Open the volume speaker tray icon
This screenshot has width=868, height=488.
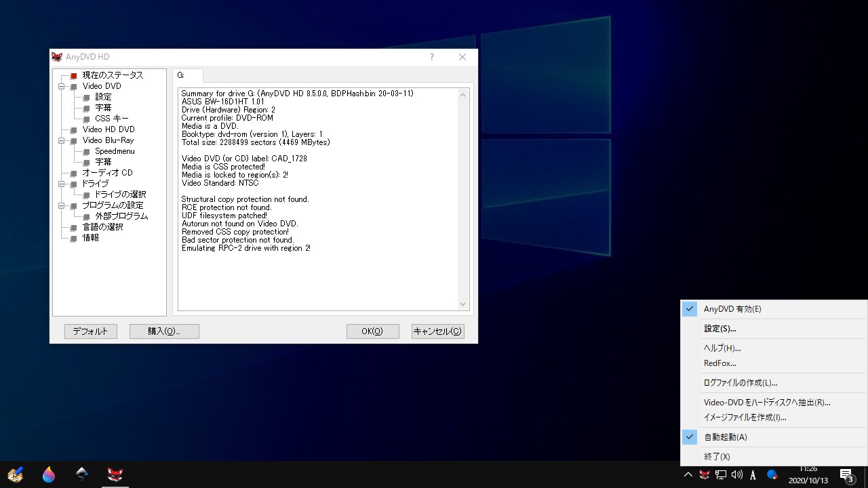point(737,475)
